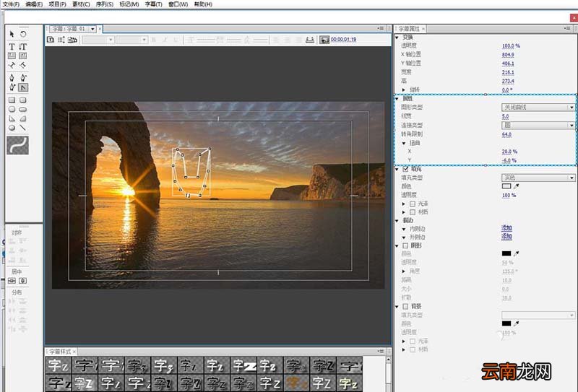Open the shadow black color swatch
The width and height of the screenshot is (578, 392).
506,253
